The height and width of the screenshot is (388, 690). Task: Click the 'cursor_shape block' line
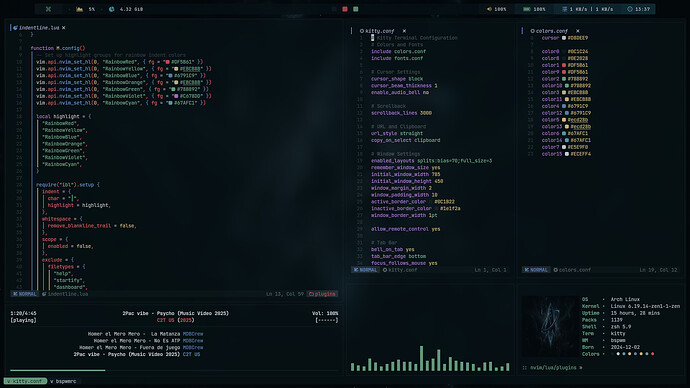(x=397, y=79)
